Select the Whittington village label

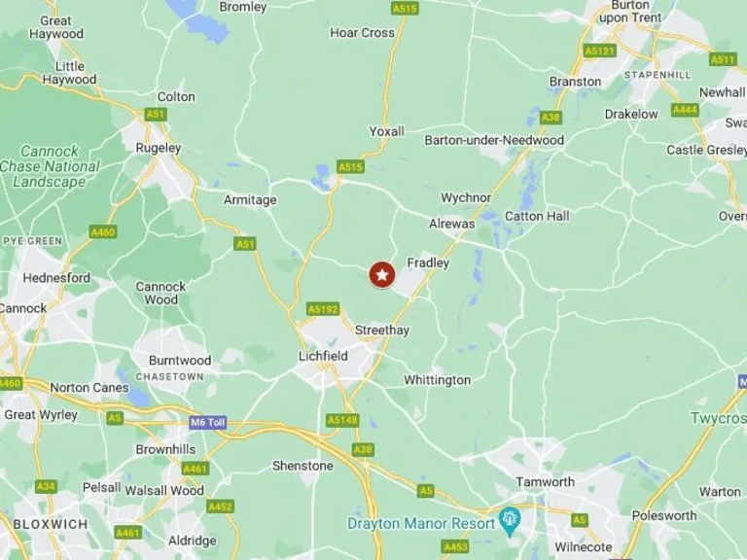click(x=438, y=380)
